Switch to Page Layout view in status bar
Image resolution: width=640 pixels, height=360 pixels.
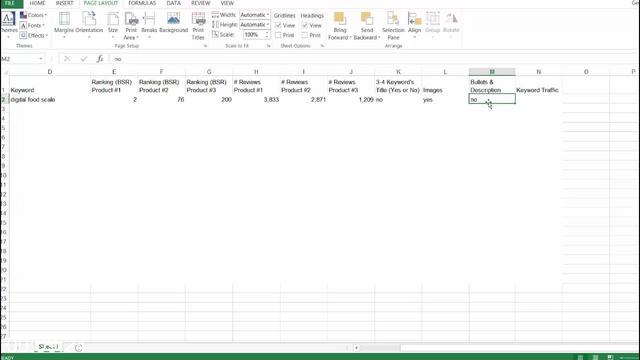(595, 357)
